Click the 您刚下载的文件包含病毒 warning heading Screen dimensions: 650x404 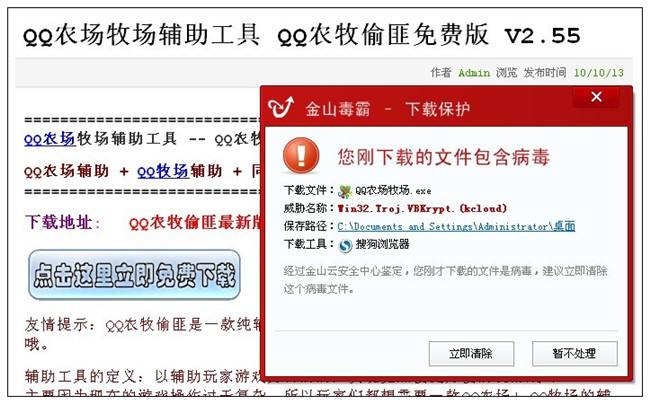pyautogui.click(x=444, y=157)
